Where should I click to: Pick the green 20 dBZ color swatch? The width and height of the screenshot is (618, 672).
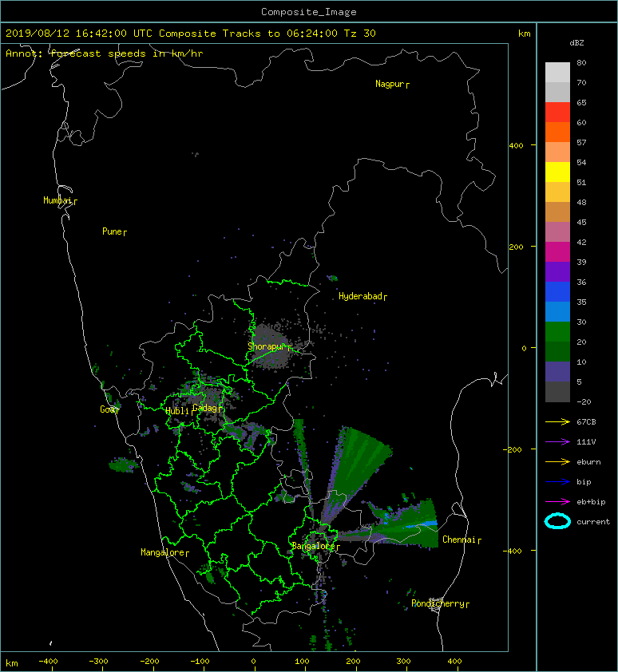(x=557, y=331)
